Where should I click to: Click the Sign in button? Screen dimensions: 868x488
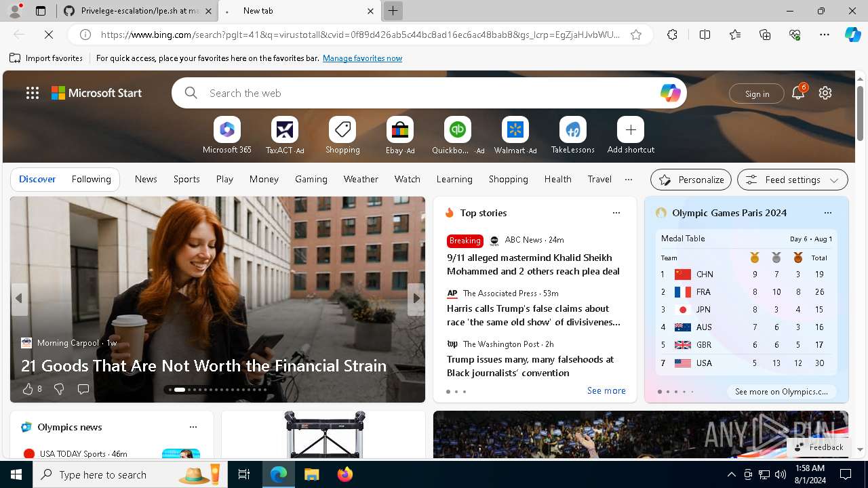(x=757, y=94)
